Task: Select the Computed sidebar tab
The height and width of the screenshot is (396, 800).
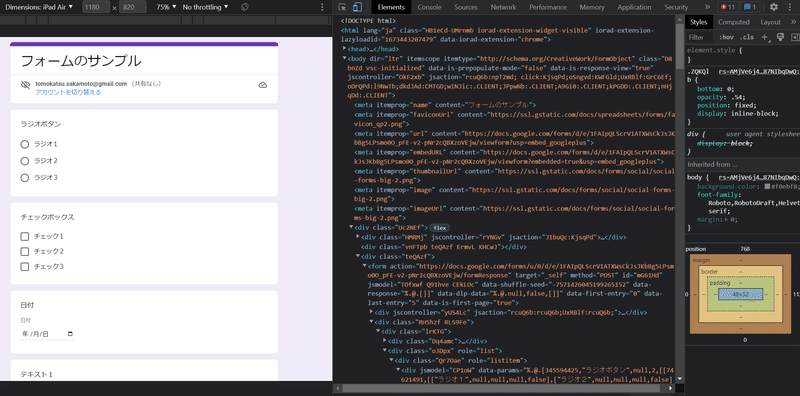Action: coord(734,22)
